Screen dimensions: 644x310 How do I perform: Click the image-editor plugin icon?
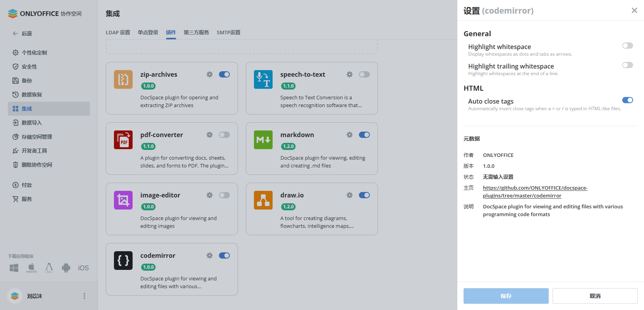coord(123,200)
